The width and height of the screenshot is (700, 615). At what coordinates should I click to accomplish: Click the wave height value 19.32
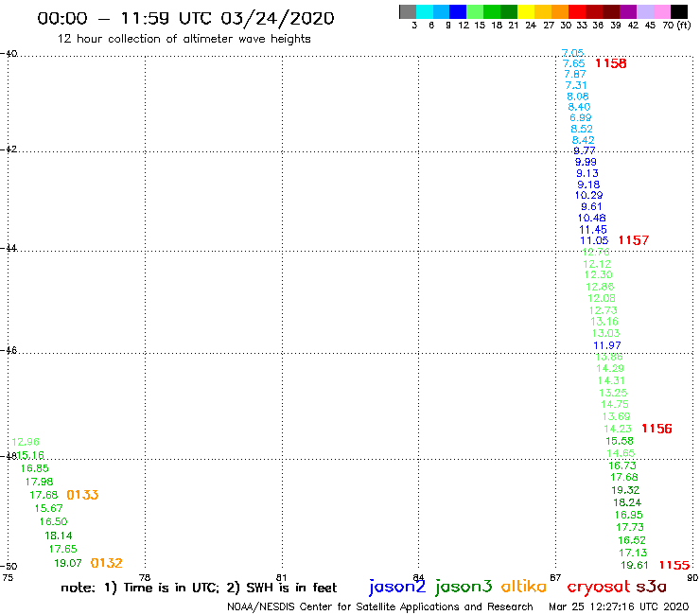point(625,490)
